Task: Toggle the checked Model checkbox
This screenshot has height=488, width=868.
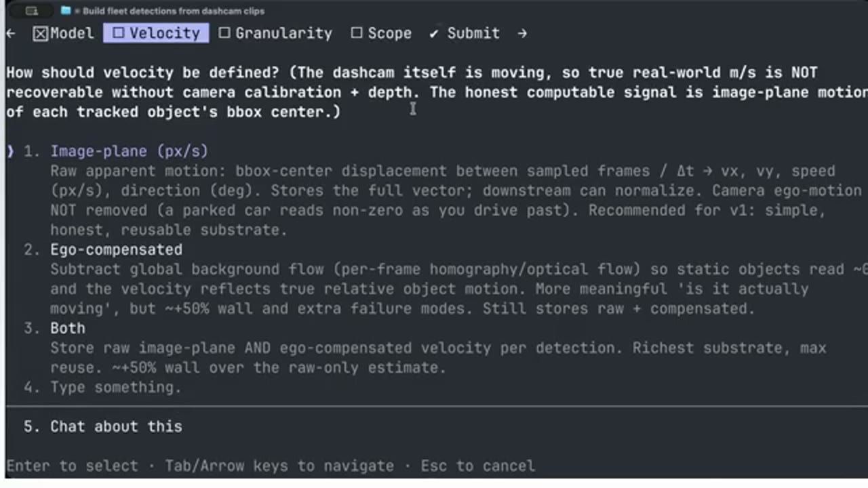Action: coord(40,33)
